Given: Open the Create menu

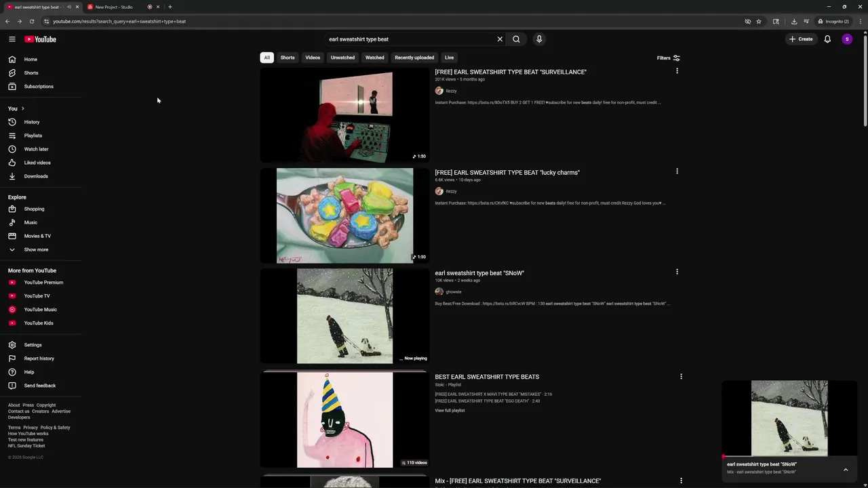Looking at the screenshot, I should pyautogui.click(x=801, y=39).
